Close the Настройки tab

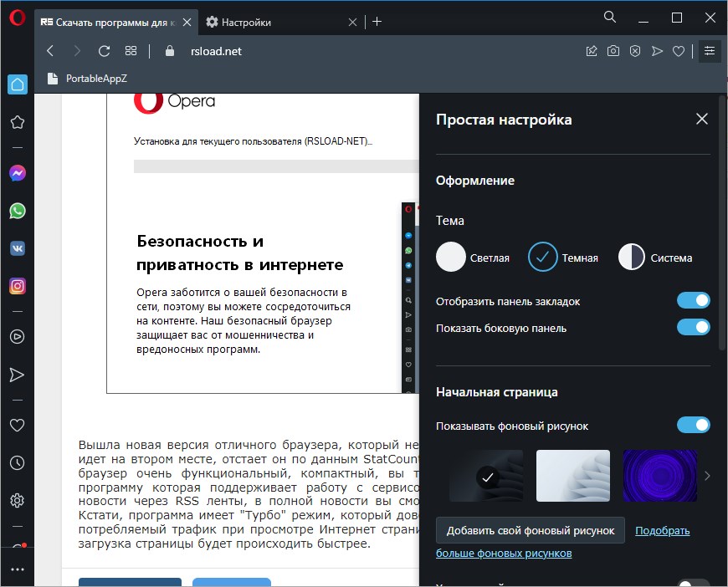[x=353, y=23]
